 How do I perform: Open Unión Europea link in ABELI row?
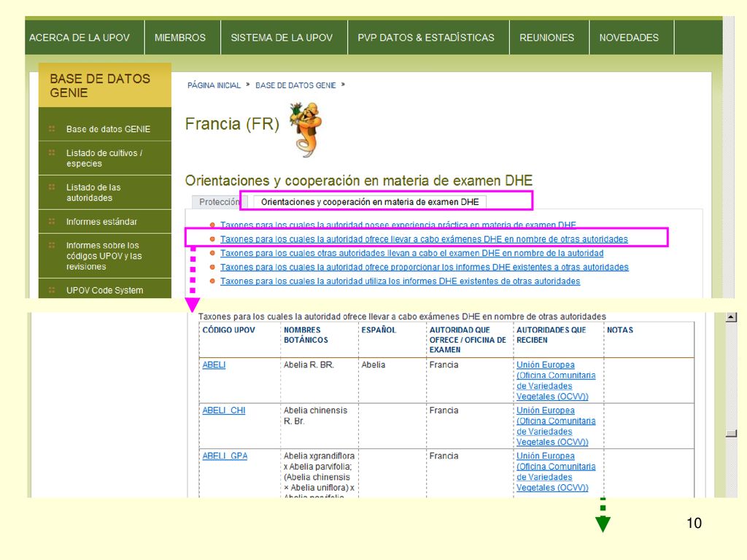tap(556, 381)
